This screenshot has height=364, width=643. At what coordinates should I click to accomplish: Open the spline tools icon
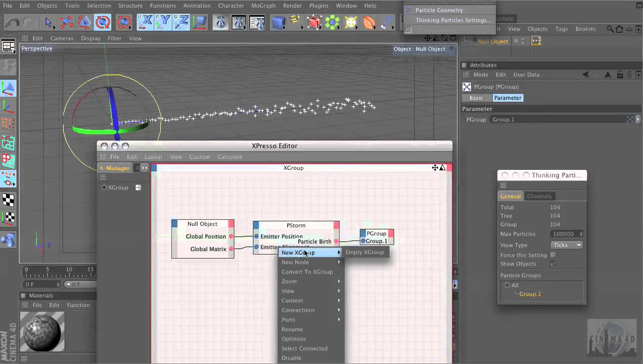(x=296, y=22)
